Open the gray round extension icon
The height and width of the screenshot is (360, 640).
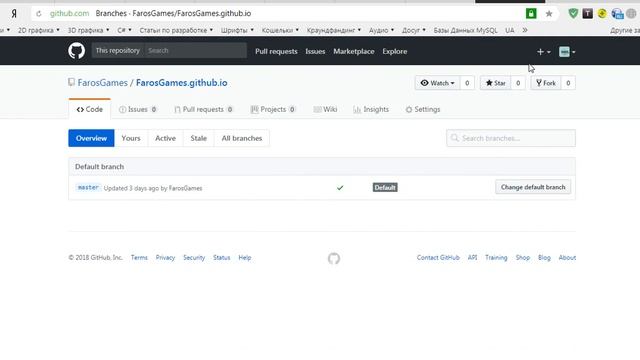pyautogui.click(x=631, y=13)
